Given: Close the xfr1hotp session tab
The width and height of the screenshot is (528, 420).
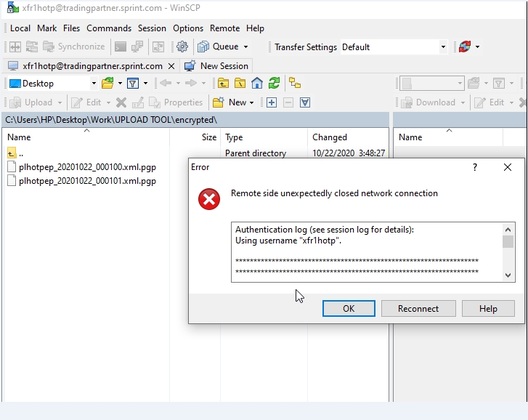Looking at the screenshot, I should 171,65.
